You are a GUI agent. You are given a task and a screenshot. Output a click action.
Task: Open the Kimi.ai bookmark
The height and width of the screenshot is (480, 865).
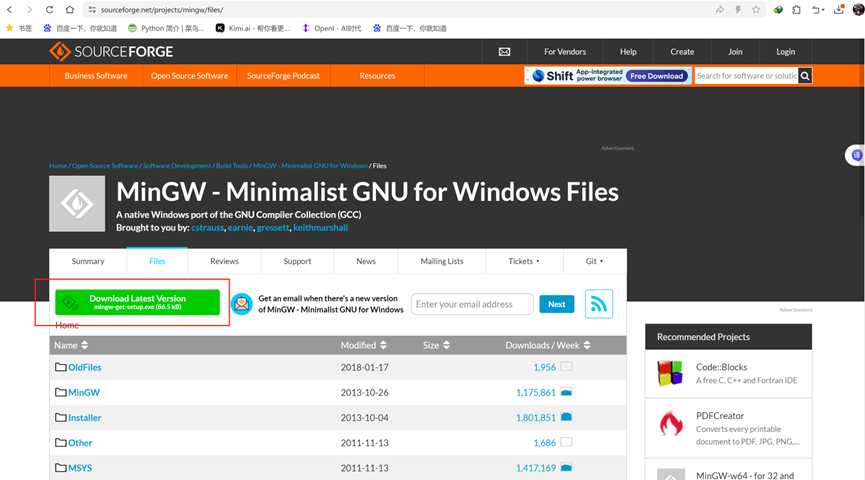coord(252,28)
